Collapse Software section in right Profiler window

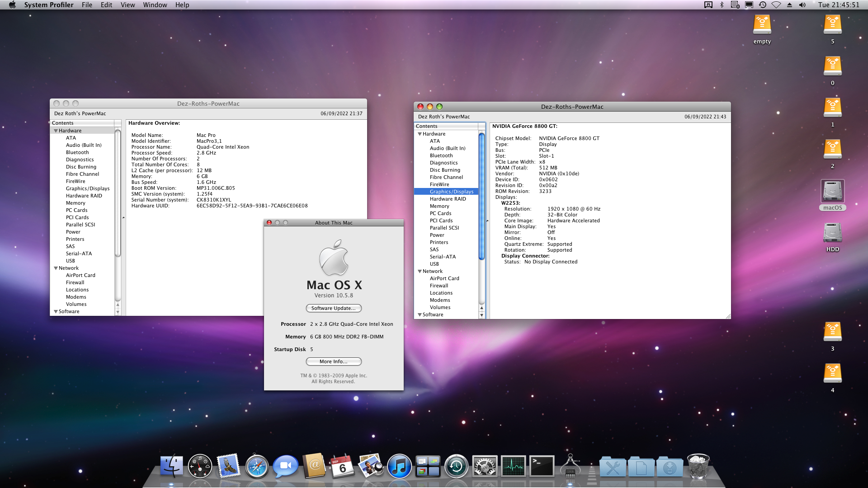point(420,314)
